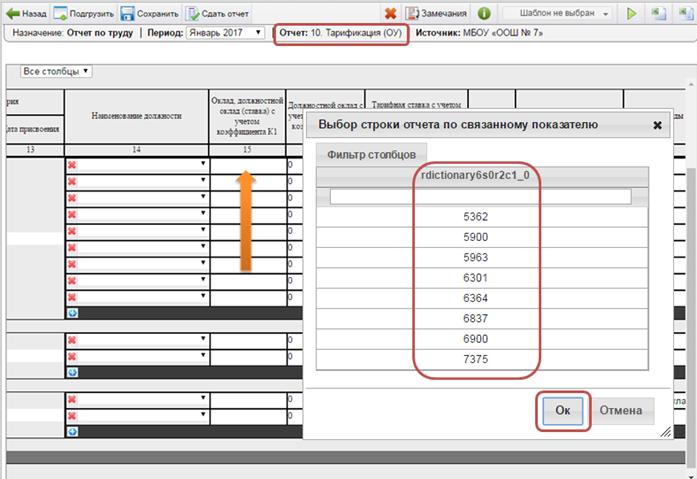Click the Назад back arrow button

point(26,14)
